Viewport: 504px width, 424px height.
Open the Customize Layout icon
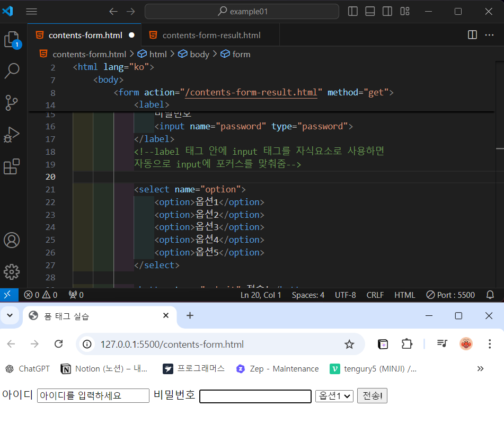pyautogui.click(x=405, y=12)
